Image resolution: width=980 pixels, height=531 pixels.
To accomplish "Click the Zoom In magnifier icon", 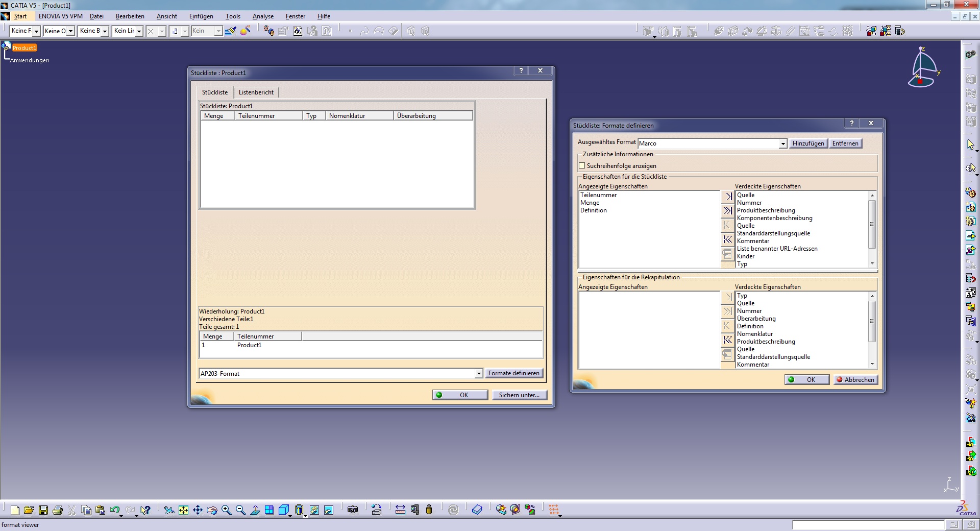I will pyautogui.click(x=227, y=510).
